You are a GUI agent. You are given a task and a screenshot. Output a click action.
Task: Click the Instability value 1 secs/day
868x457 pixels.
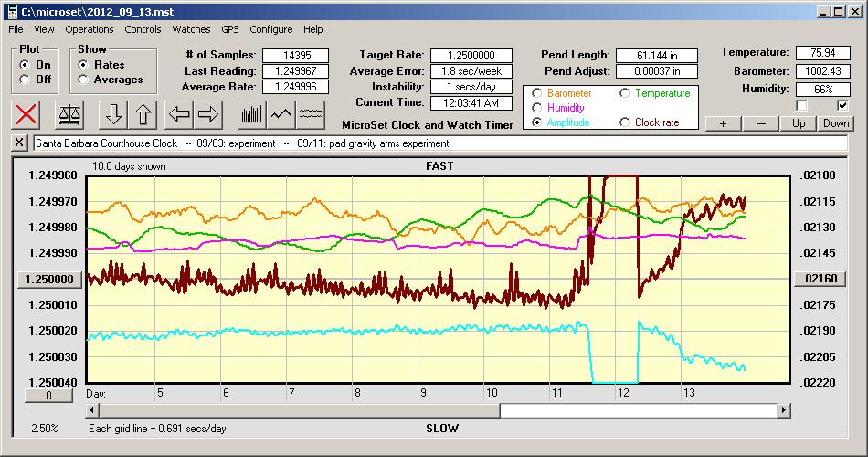pyautogui.click(x=471, y=87)
